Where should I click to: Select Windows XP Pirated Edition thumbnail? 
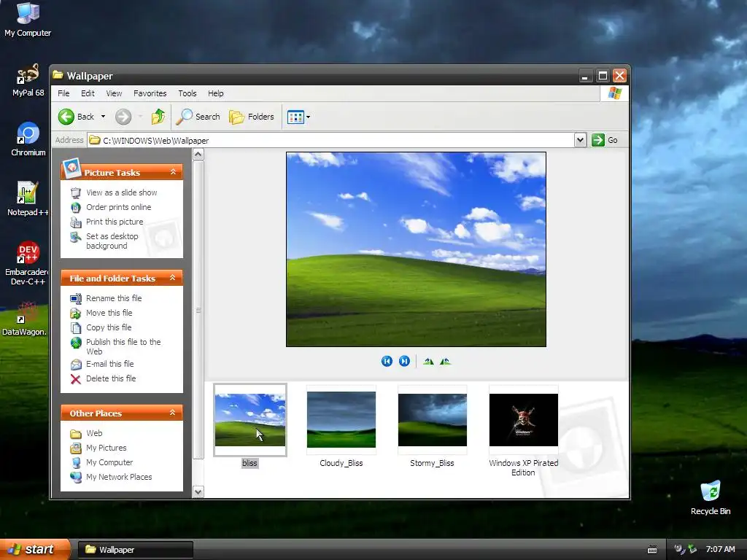(524, 420)
